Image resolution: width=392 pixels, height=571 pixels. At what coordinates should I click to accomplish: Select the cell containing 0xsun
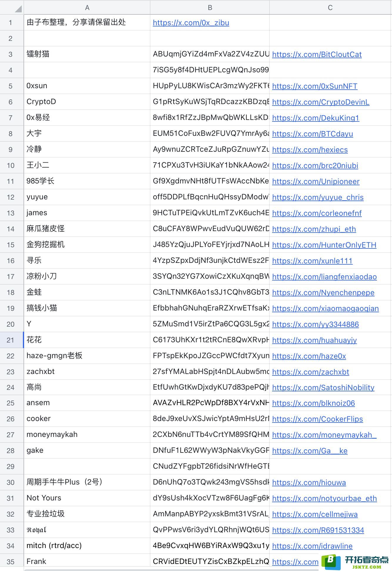pyautogui.click(x=87, y=86)
